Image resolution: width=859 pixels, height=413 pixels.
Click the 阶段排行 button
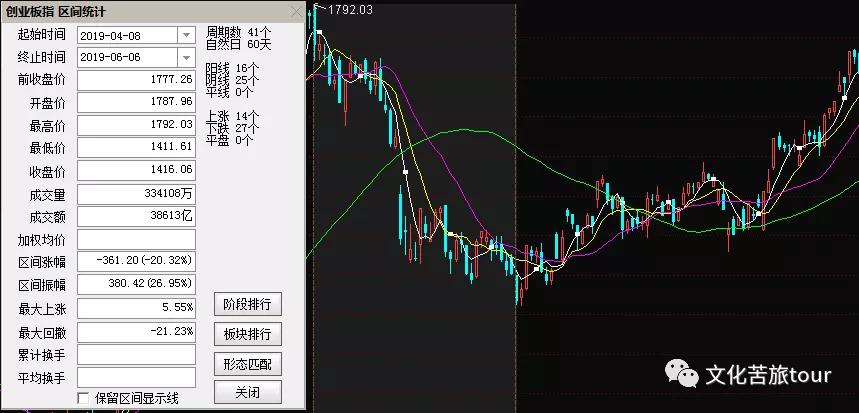point(248,305)
